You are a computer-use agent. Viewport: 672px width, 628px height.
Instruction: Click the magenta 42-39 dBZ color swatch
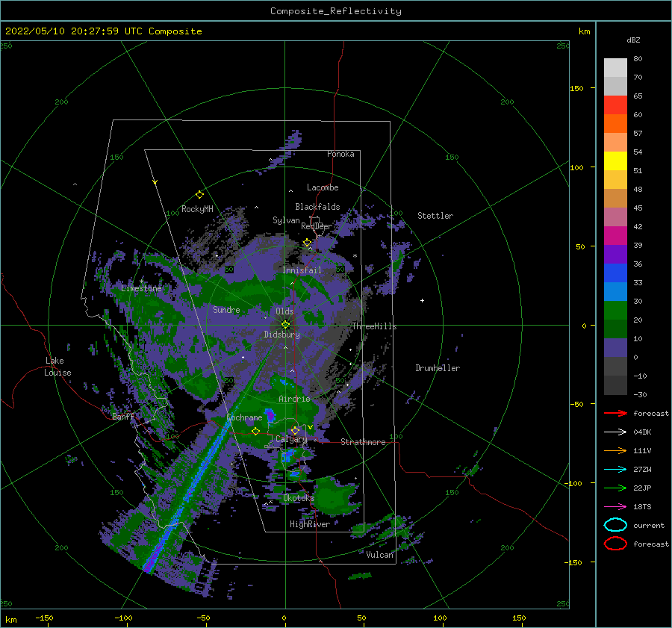[615, 236]
